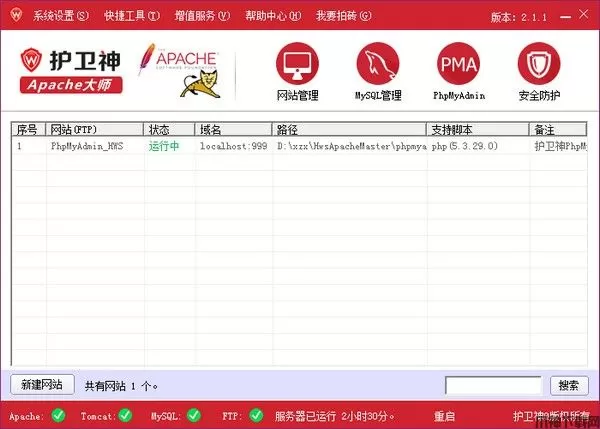Open the 系统设置(S) menu
Viewport: 600px width, 429px height.
(61, 16)
